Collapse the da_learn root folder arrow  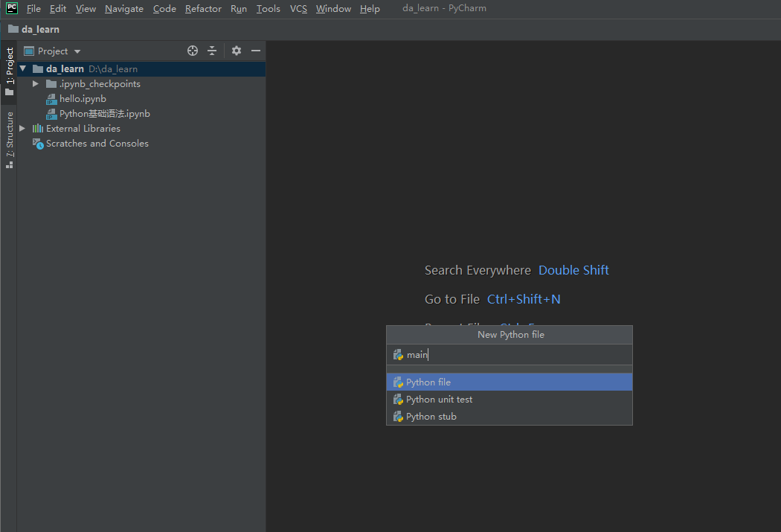tap(23, 68)
